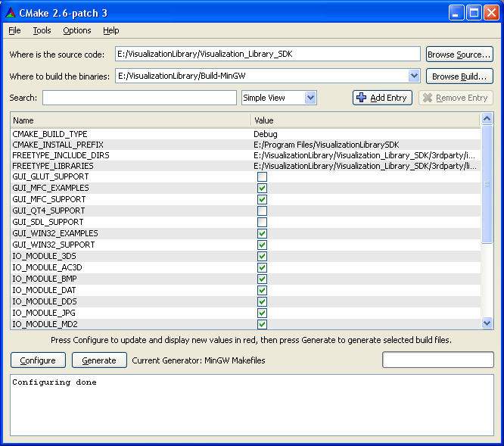Open the File menu
Screen dimensions: 504x446
[15, 30]
